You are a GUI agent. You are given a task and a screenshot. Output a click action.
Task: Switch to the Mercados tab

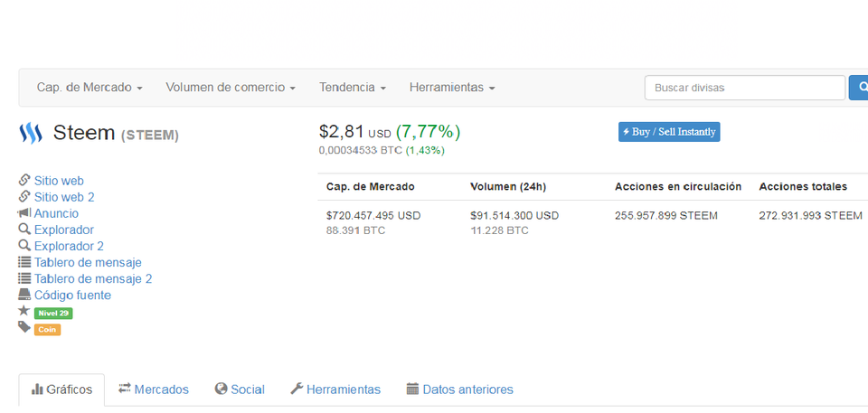[x=154, y=390]
